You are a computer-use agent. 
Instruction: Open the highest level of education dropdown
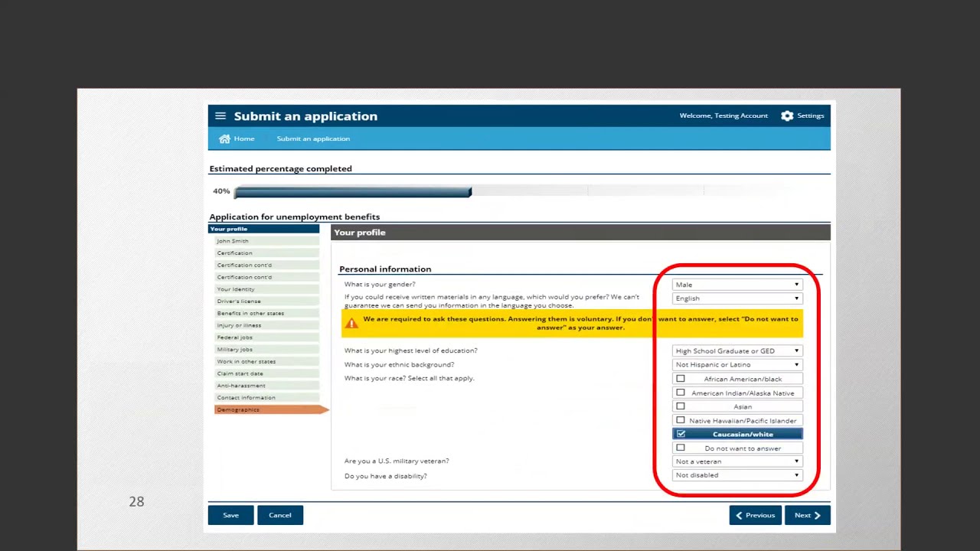click(737, 351)
